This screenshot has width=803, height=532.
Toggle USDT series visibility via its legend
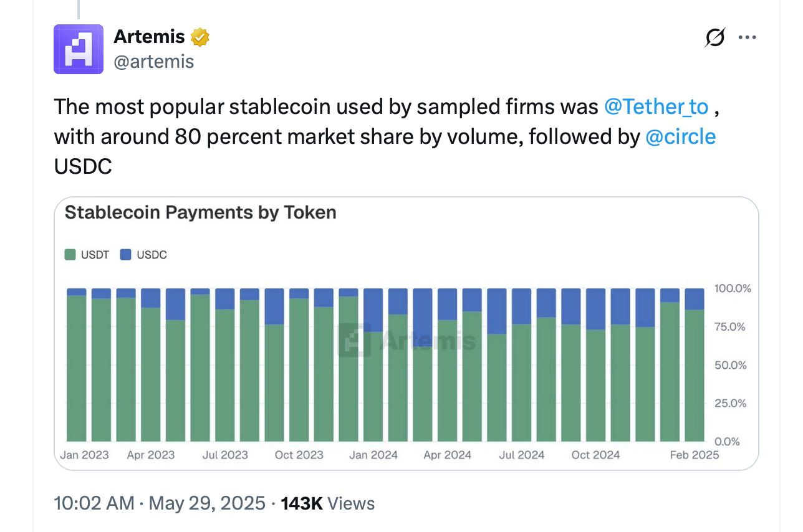(x=87, y=254)
